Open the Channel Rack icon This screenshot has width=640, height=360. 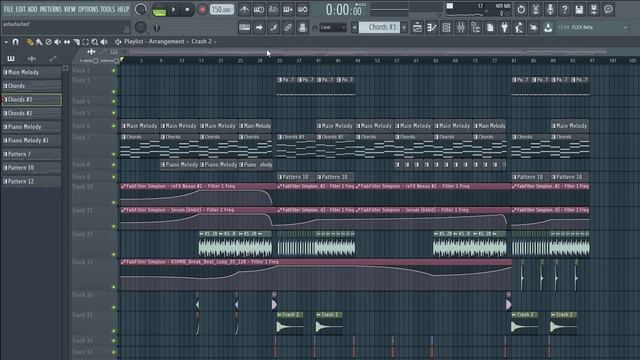point(447,27)
